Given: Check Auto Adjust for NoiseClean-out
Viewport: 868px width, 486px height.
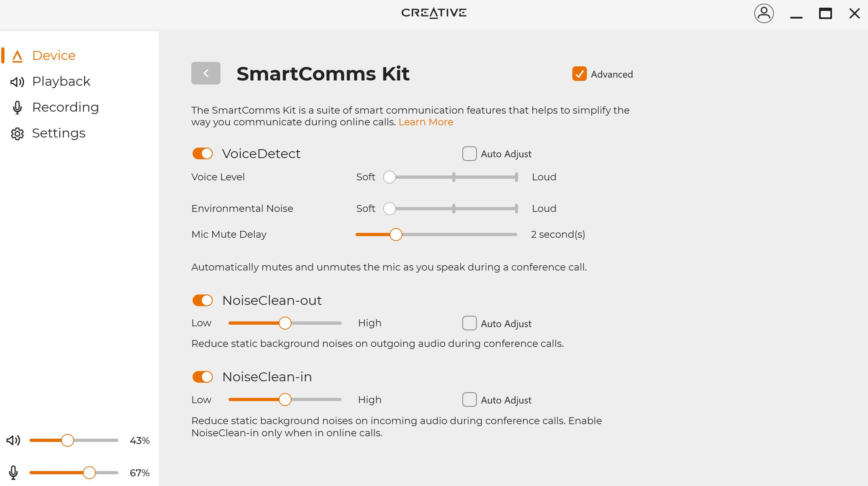Looking at the screenshot, I should [469, 323].
